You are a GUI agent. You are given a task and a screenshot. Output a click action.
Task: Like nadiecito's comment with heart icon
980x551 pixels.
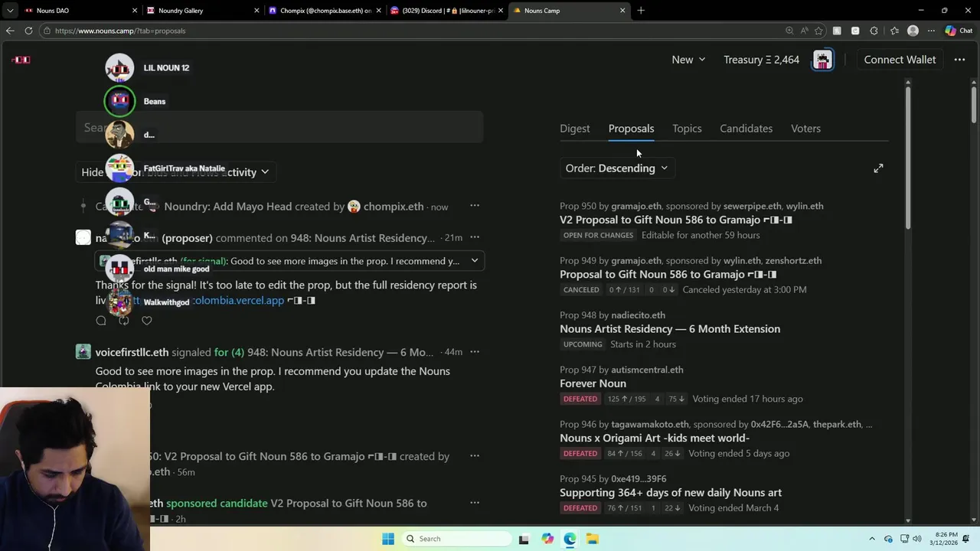click(146, 321)
